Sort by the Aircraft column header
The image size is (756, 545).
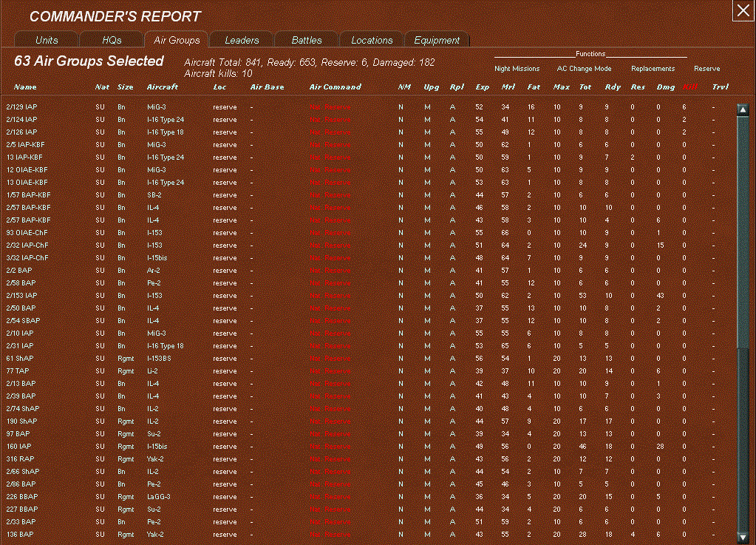click(x=163, y=87)
